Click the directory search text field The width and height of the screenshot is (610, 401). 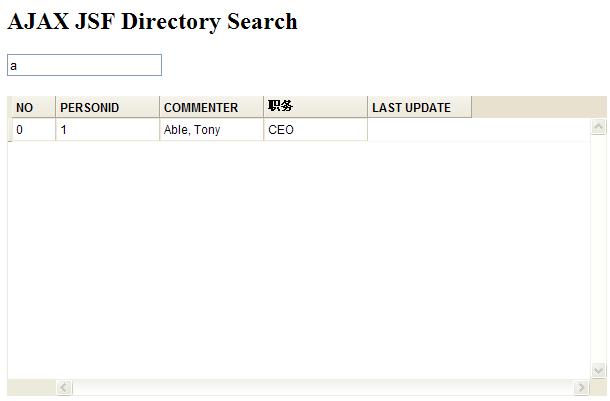84,65
